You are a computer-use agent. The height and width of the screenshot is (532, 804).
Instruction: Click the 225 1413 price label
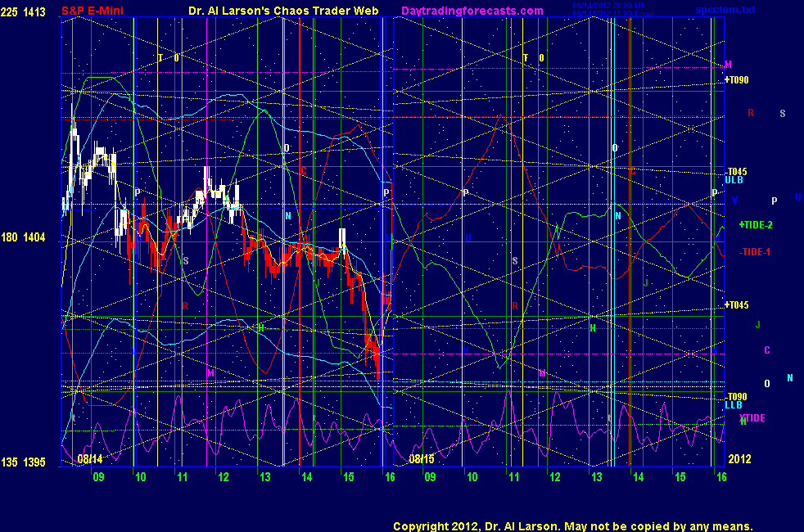(23, 11)
